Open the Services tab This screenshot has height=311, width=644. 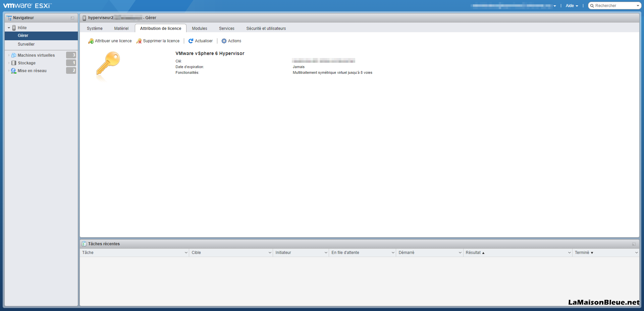227,29
